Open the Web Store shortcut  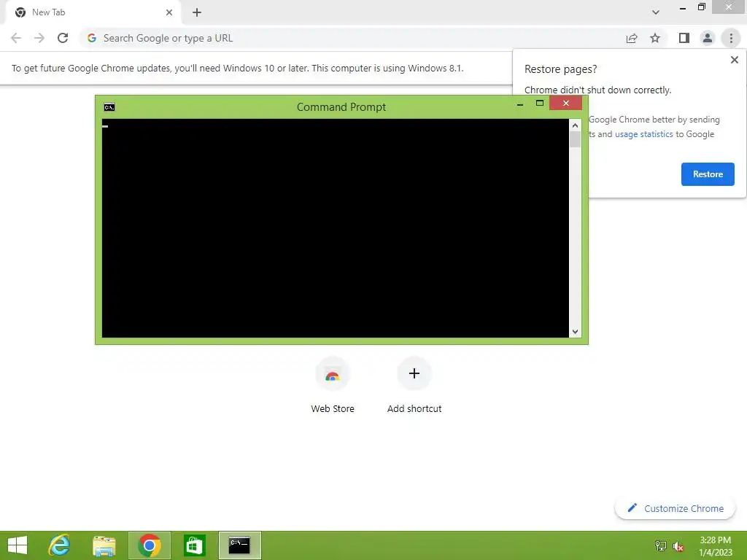(x=333, y=386)
